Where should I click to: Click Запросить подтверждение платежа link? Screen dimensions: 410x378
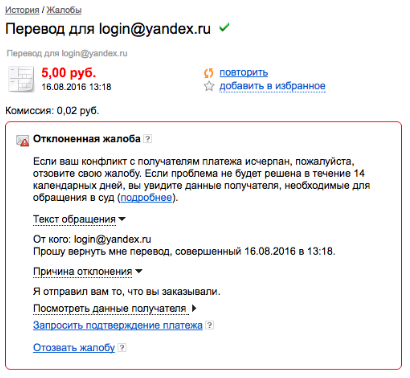click(x=118, y=325)
